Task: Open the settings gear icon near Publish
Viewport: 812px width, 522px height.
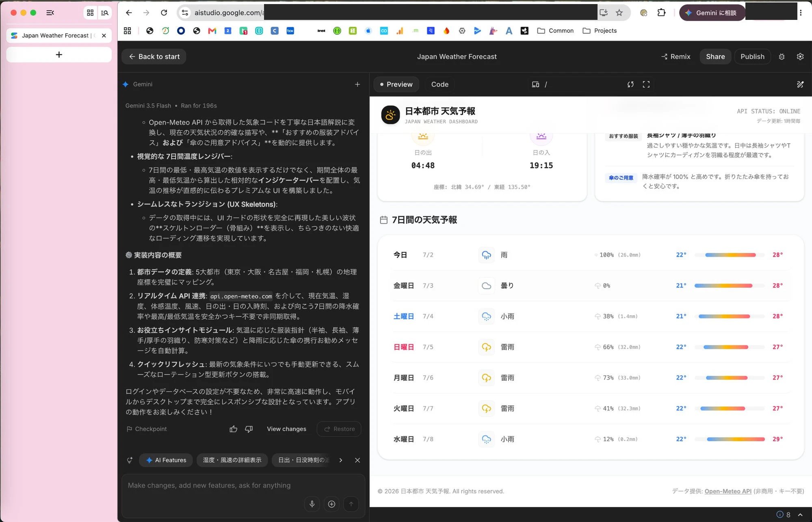Action: (800, 57)
